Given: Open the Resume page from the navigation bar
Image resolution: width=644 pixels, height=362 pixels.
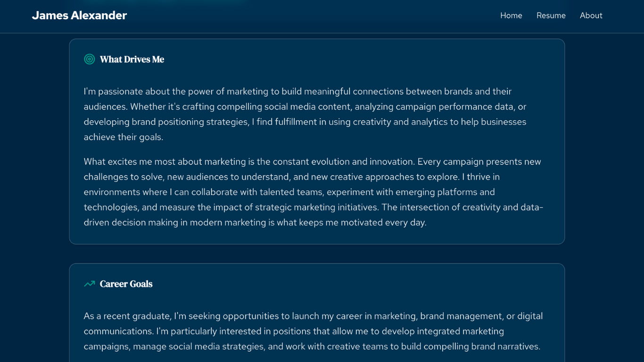Looking at the screenshot, I should (551, 15).
